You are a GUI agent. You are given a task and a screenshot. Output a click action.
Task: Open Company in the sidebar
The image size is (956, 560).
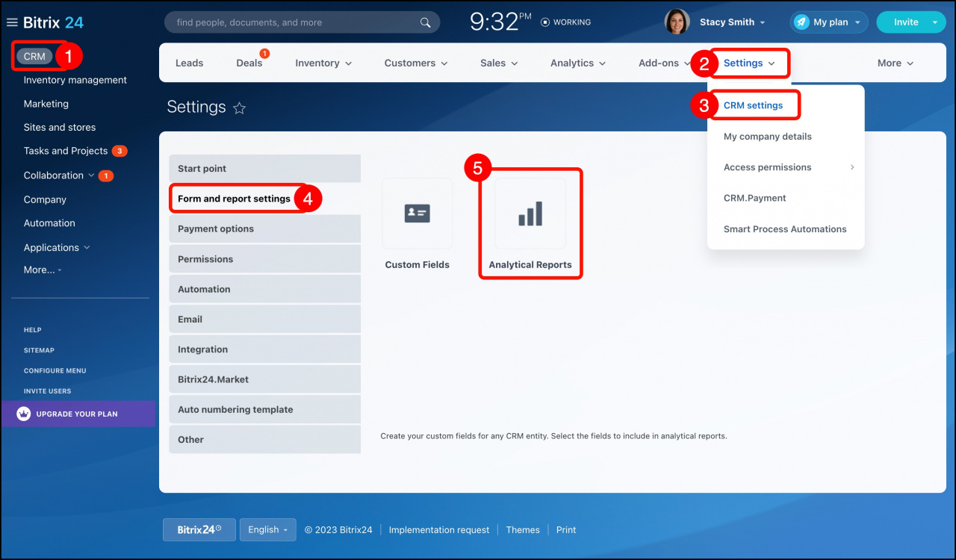(x=45, y=199)
